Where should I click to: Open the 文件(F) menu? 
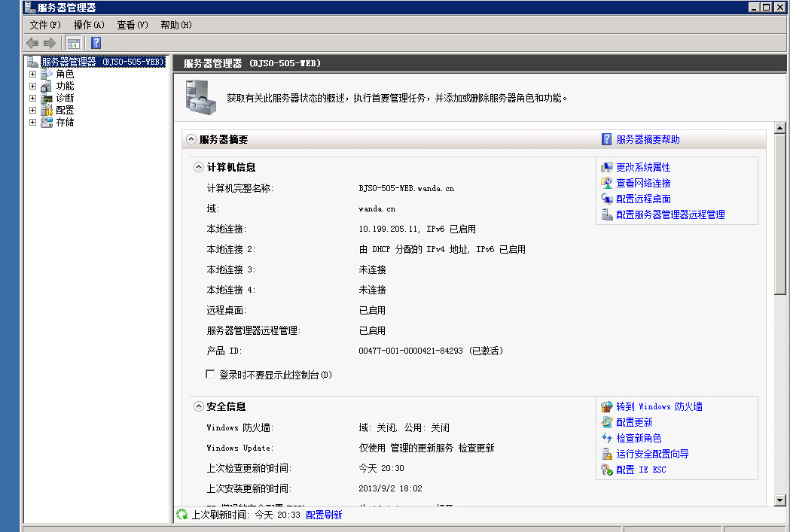coord(45,25)
